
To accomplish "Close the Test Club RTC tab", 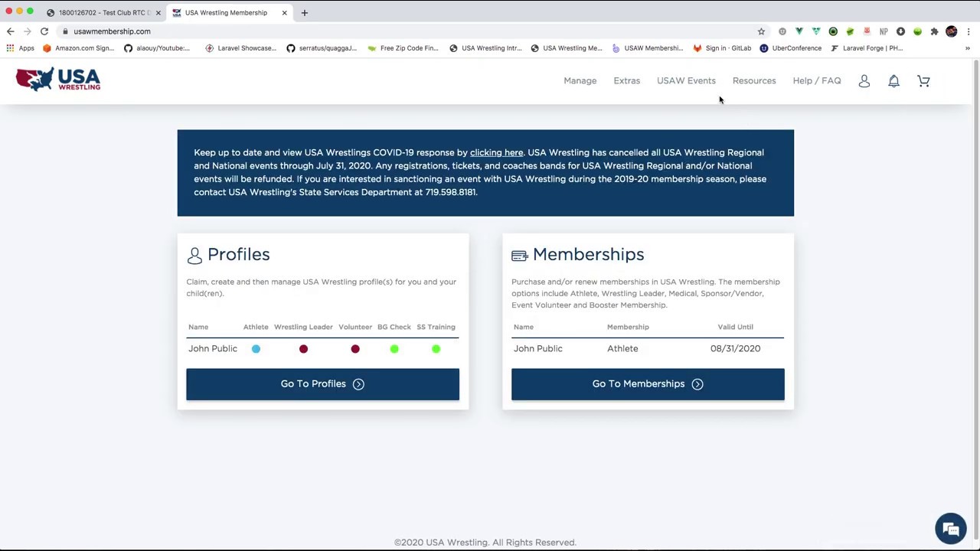I will pos(158,12).
